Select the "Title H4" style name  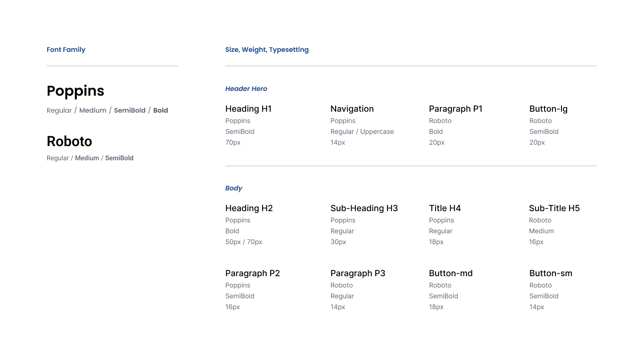(445, 208)
